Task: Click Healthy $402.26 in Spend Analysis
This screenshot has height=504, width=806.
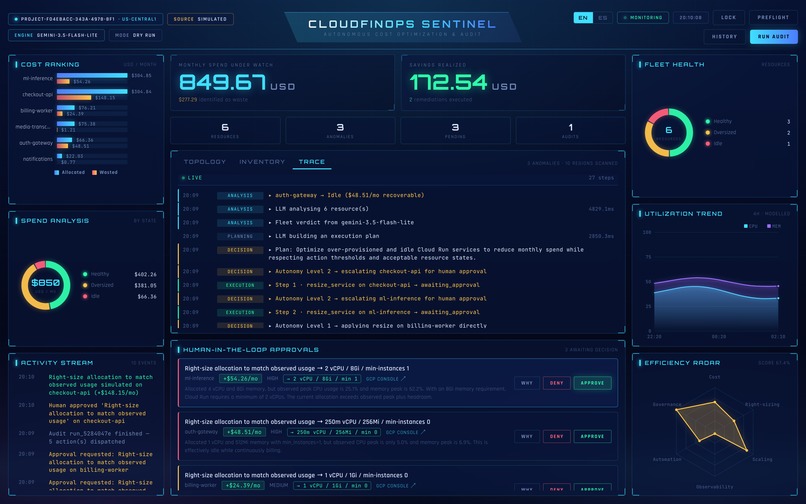Action: (119, 274)
